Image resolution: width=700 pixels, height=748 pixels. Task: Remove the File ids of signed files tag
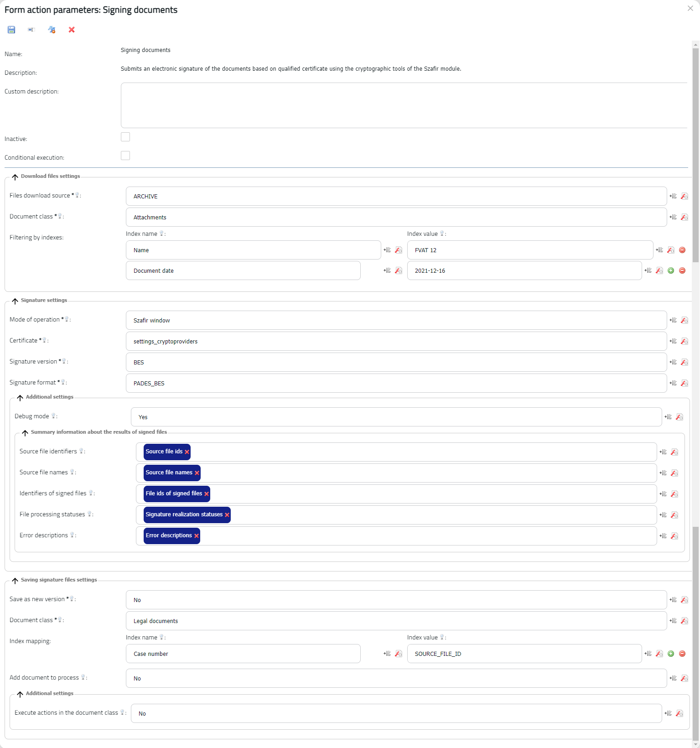tap(207, 494)
